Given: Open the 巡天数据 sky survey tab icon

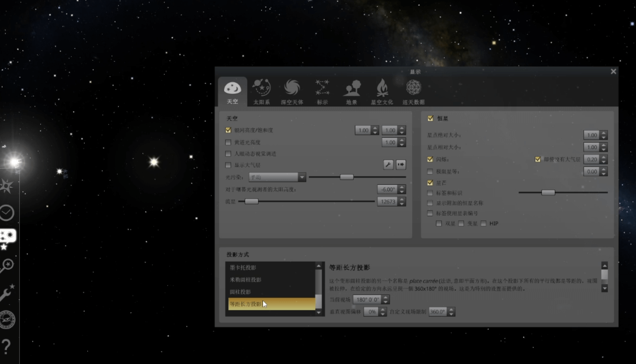Looking at the screenshot, I should [x=413, y=92].
